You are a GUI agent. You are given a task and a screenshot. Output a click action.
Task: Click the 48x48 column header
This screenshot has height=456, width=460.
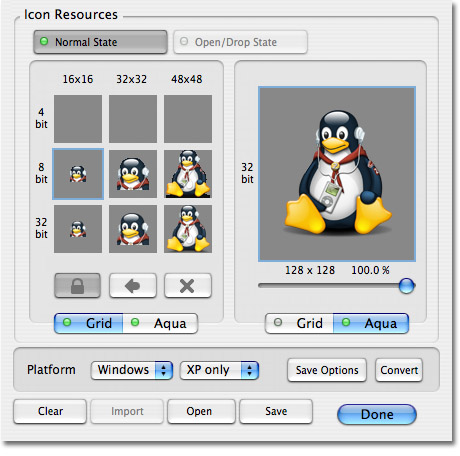(x=187, y=79)
